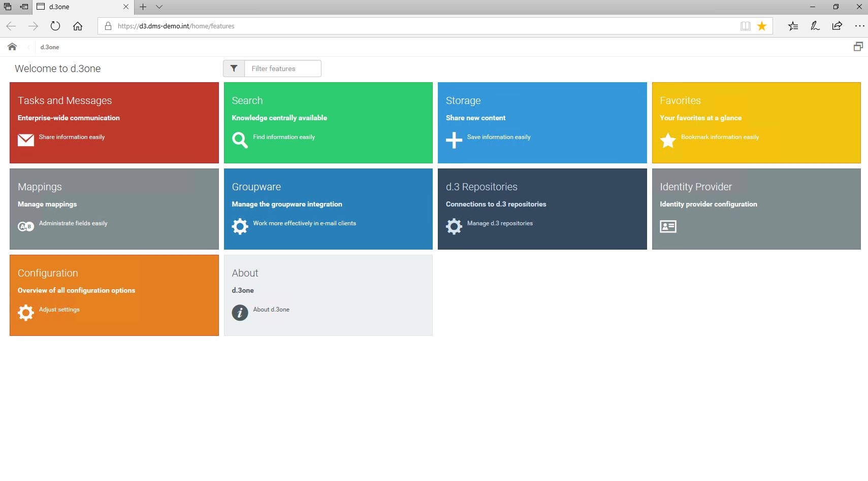
Task: Click the AB mappings icon
Action: click(x=26, y=226)
